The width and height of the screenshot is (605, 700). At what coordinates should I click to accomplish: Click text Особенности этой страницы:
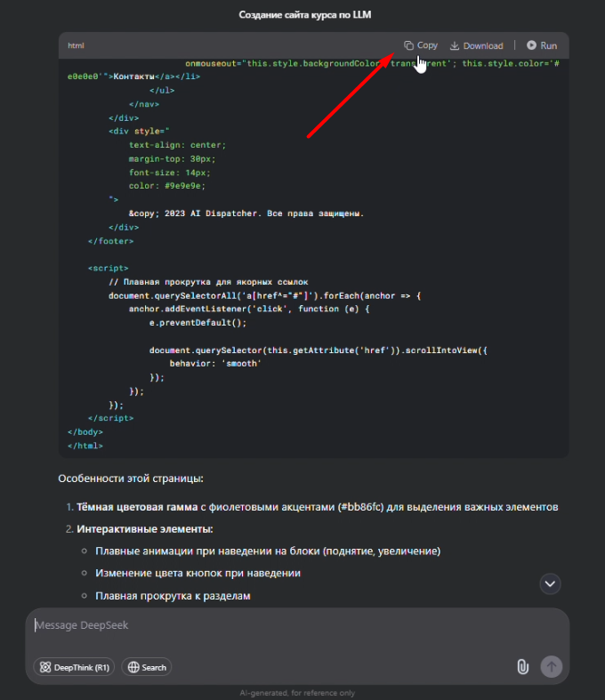[131, 479]
